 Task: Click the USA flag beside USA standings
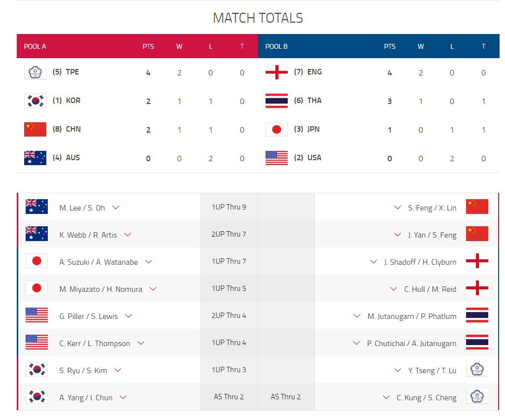276,158
